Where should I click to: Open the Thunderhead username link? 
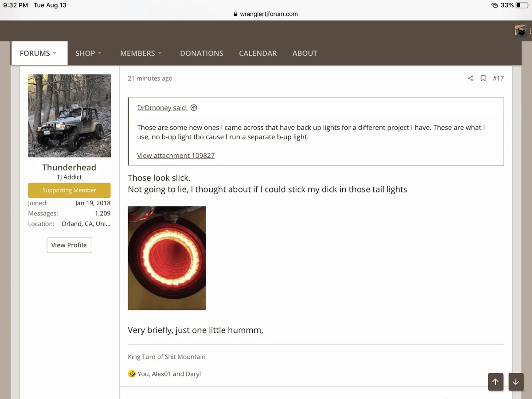(x=69, y=168)
